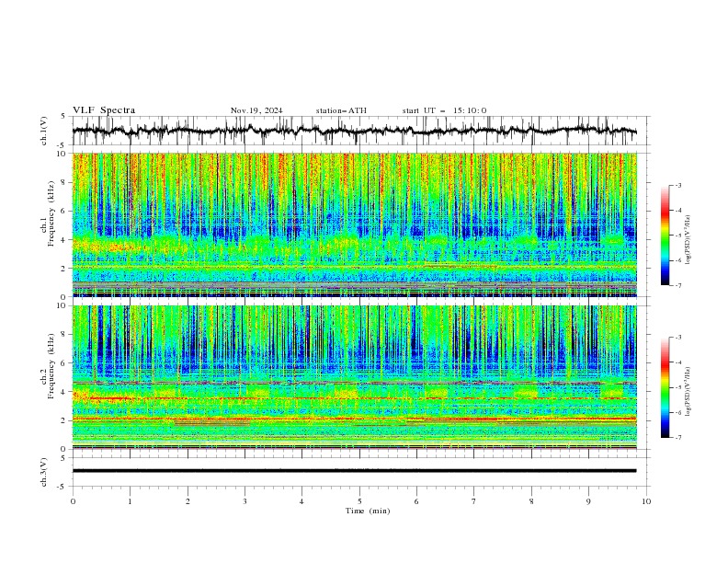Click the 'station=ATH' label
Screen dimensions: 728x563
[341, 110]
